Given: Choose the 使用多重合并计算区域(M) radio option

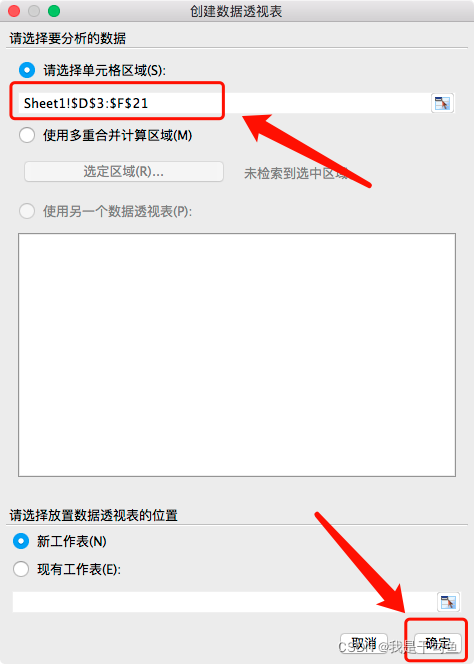Looking at the screenshot, I should coord(27,136).
